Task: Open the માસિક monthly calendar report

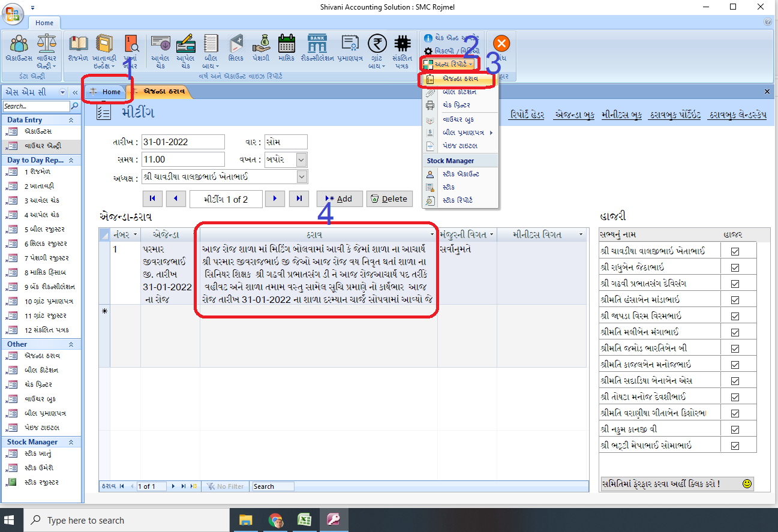Action: click(x=286, y=48)
